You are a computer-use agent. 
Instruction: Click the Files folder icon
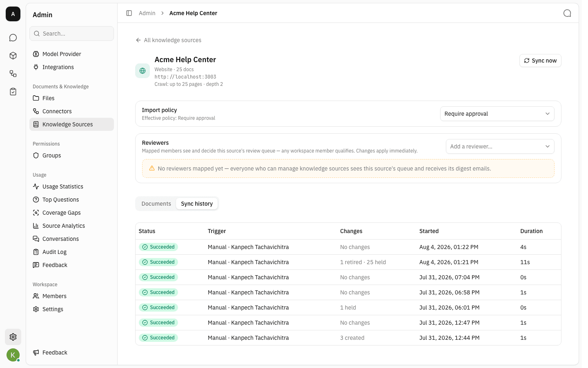[x=36, y=98]
